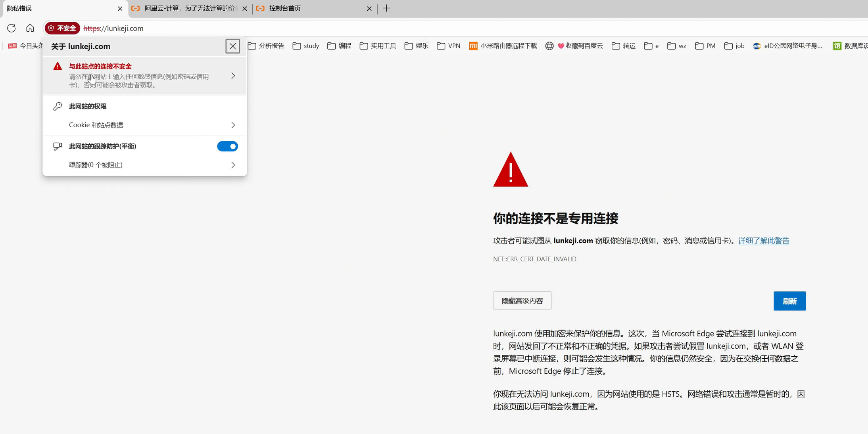Viewport: 868px width, 434px height.
Task: Expand Cookie 和站点数据 section
Action: 232,125
